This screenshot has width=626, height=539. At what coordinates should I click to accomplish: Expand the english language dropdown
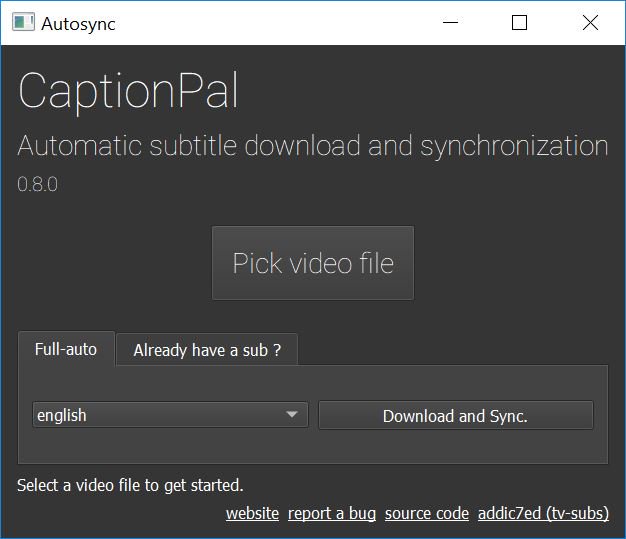170,415
